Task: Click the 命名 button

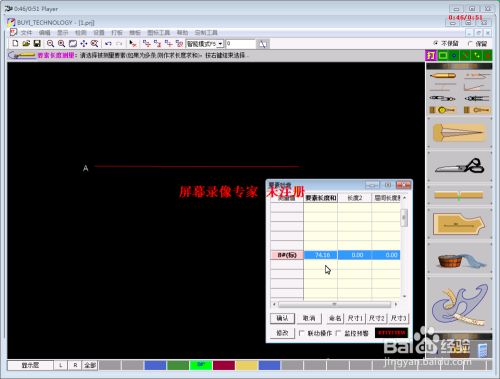Action: tap(335, 318)
